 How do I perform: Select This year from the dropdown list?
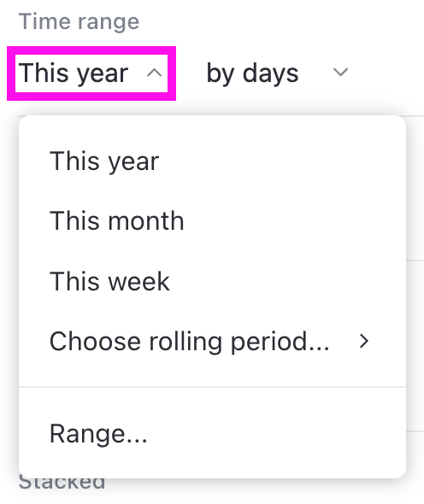pos(212,161)
